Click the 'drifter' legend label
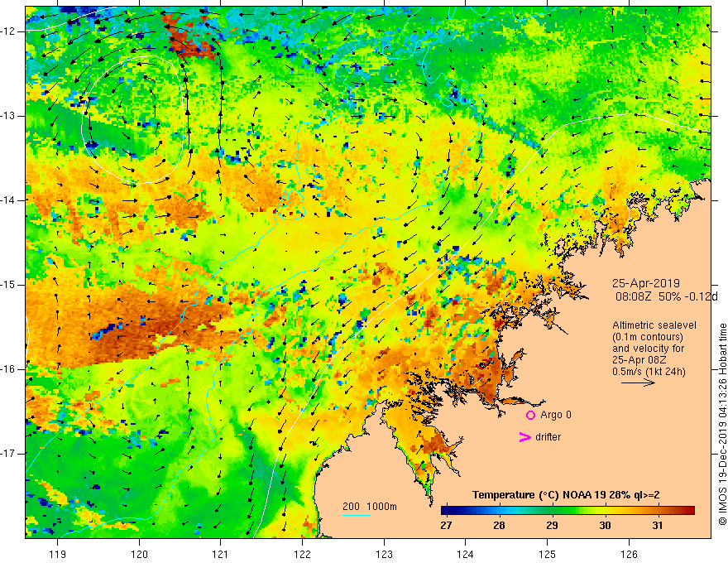728x563 pixels. 548,437
